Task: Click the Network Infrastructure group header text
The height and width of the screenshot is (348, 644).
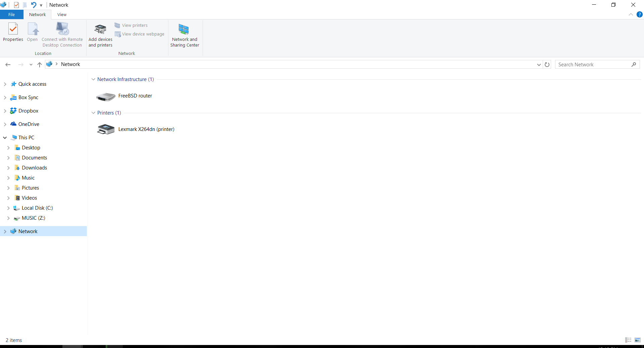Action: click(x=125, y=79)
